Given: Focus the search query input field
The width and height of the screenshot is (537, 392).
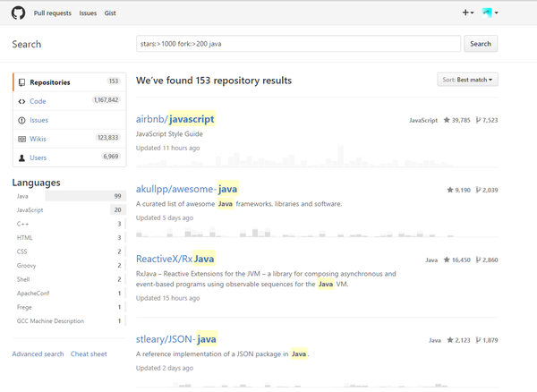Looking at the screenshot, I should pyautogui.click(x=298, y=44).
